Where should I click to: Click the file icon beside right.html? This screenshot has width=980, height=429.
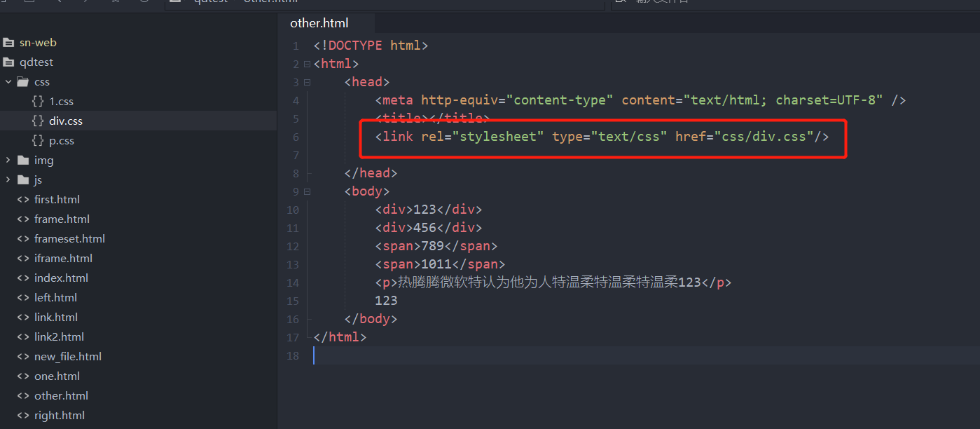tap(23, 415)
